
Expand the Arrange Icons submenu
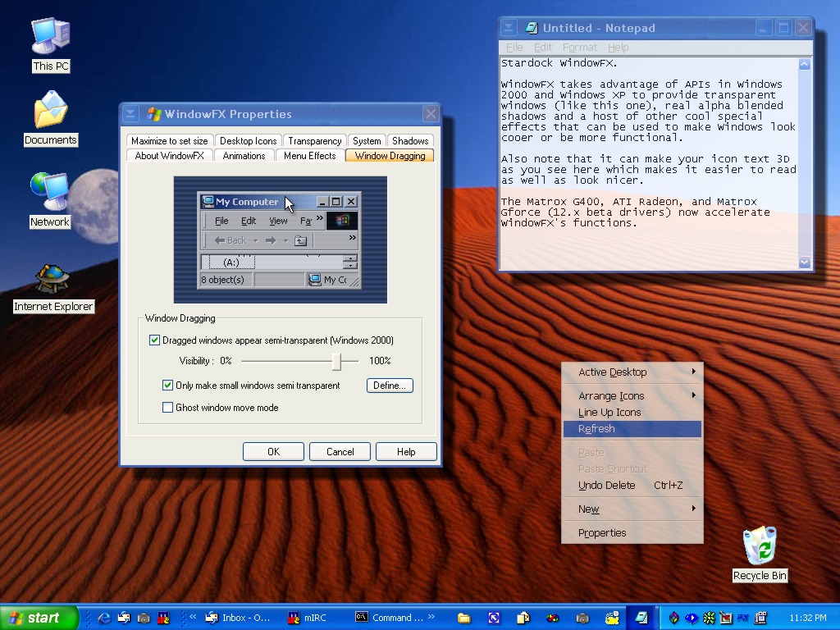632,396
